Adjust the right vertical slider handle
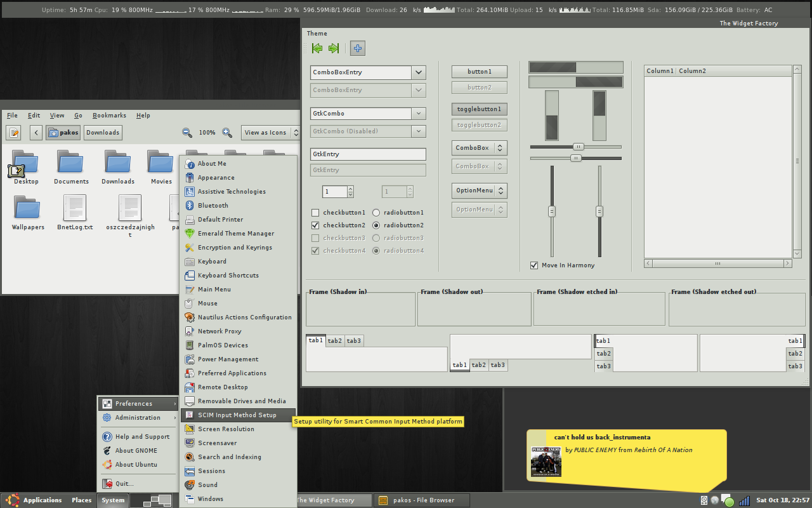This screenshot has width=812, height=508. tap(599, 211)
